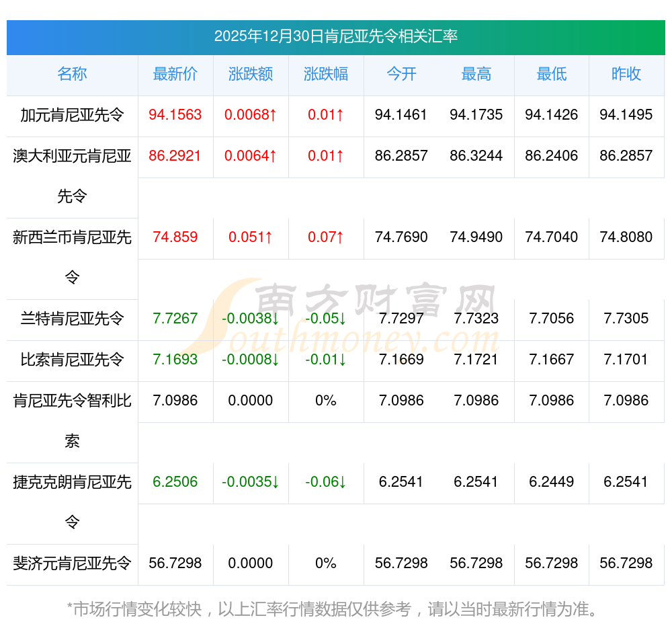Image resolution: width=672 pixels, height=630 pixels.
Task: Click the 昨收 column header
Action: coord(626,75)
